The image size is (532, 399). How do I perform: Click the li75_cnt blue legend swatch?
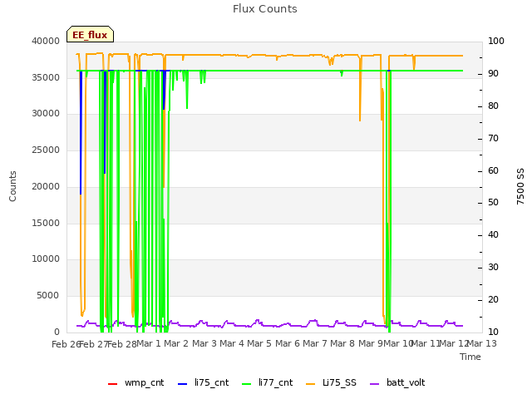pos(182,384)
